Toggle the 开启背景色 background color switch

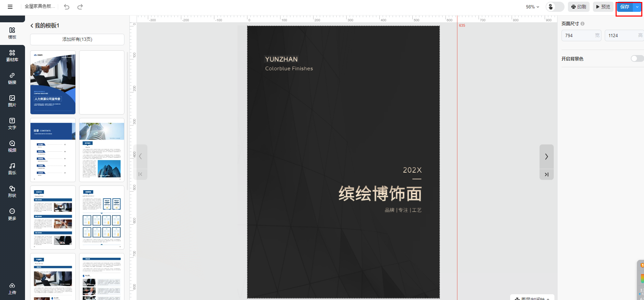637,59
